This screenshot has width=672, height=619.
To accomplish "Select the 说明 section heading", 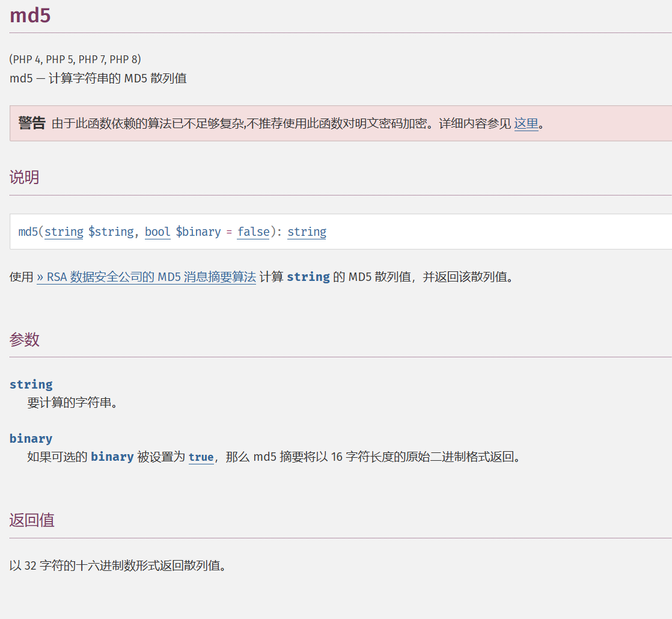I will click(24, 177).
